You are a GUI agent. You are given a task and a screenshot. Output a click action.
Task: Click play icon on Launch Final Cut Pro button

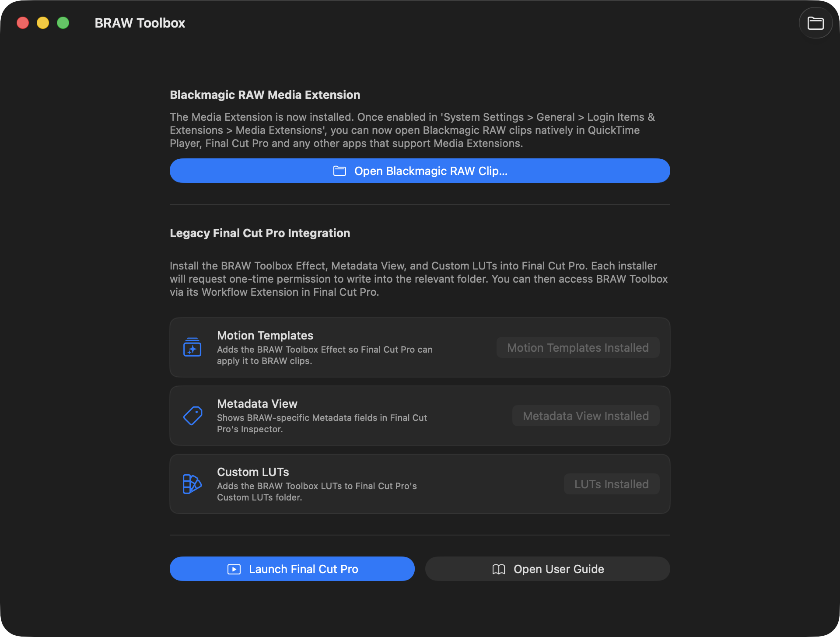point(234,569)
